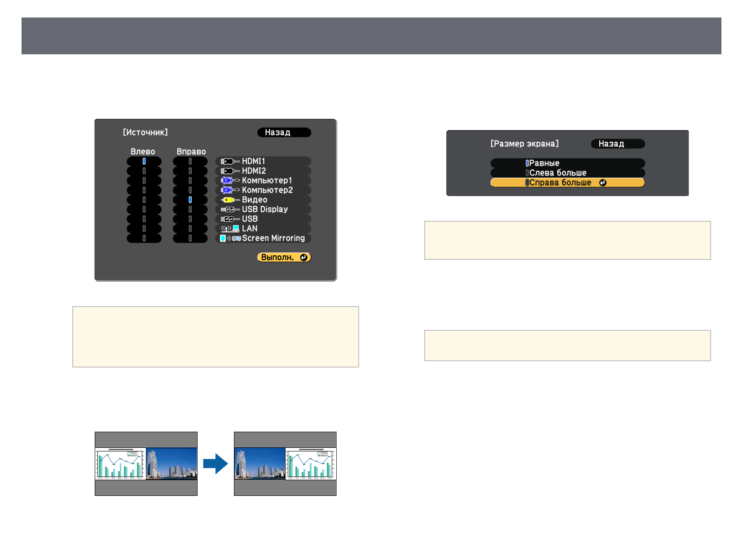This screenshot has width=756, height=534.
Task: Click the USB Display connector icon
Action: point(229,210)
